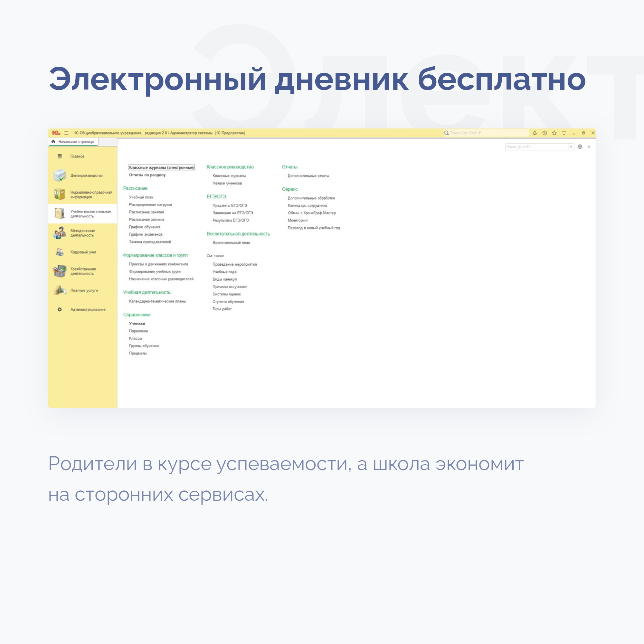Click the search magnifier icon in title bar
The image size is (644, 644).
click(446, 133)
